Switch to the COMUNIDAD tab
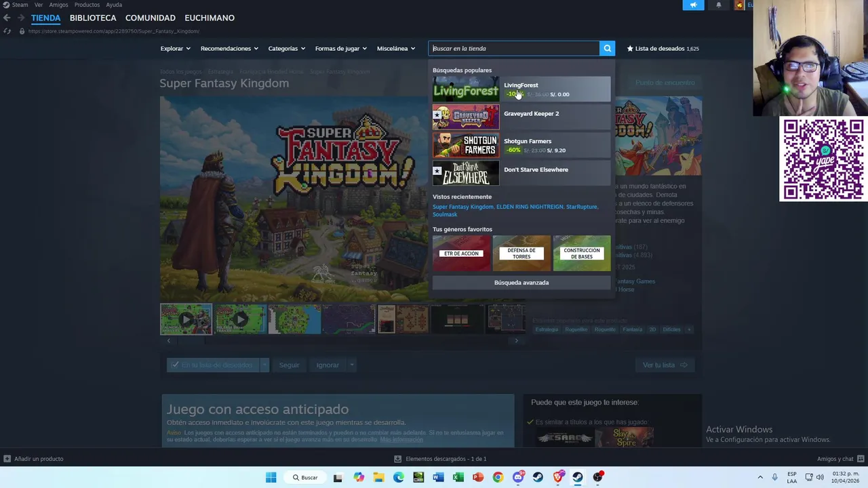 pyautogui.click(x=151, y=18)
